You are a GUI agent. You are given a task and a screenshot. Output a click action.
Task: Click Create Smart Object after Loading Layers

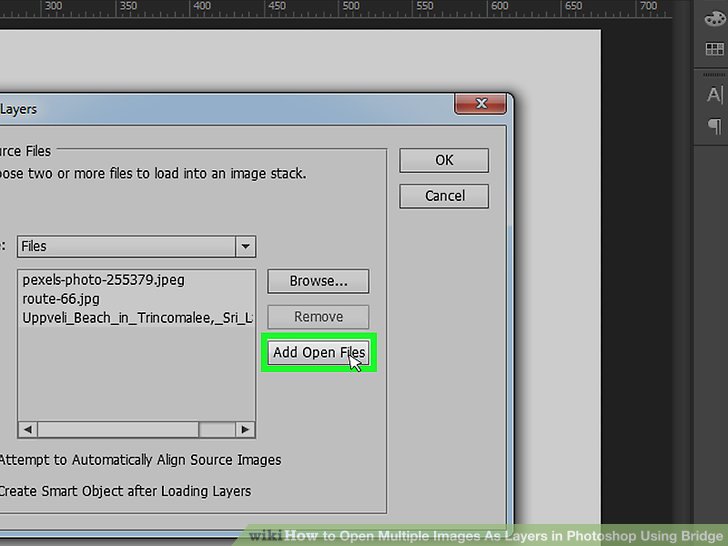click(125, 491)
